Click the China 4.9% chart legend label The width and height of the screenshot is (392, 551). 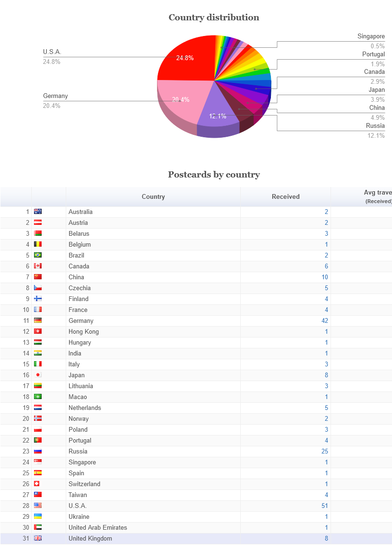[x=377, y=113]
